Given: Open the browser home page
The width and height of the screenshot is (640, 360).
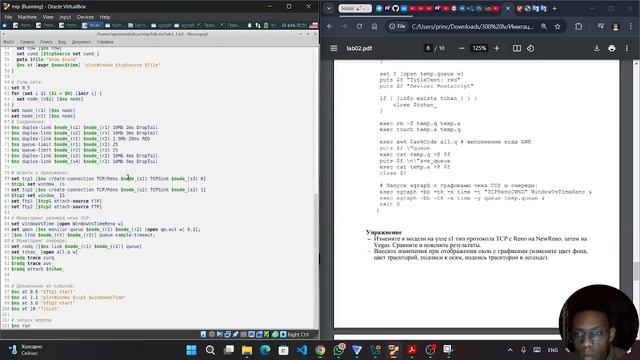Looking at the screenshot, I should click(374, 26).
